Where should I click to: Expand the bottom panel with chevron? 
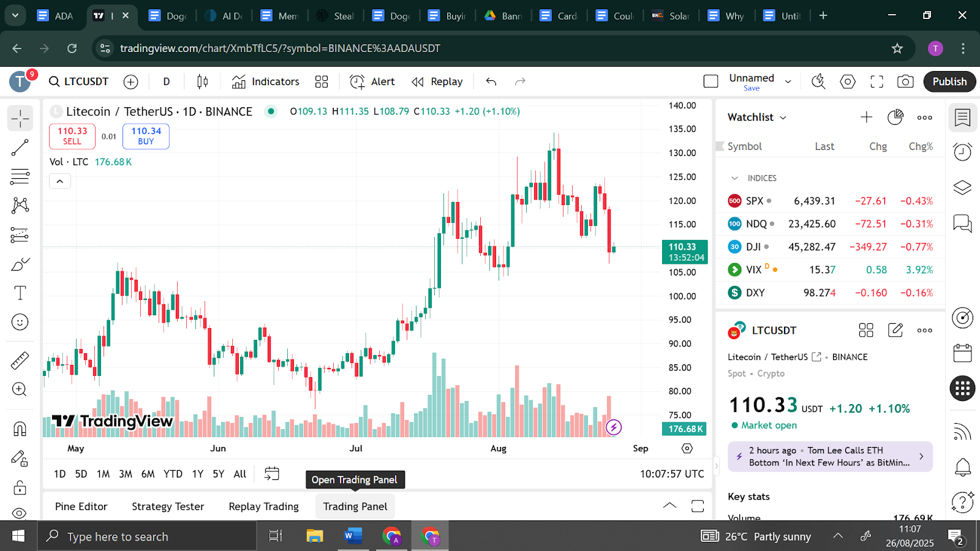669,506
